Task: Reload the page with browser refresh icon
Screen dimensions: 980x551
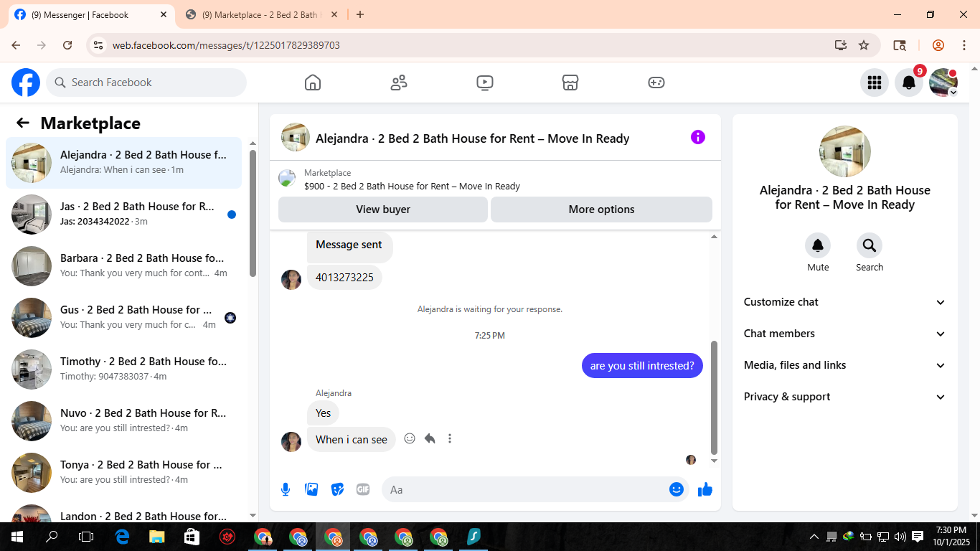Action: pyautogui.click(x=67, y=45)
